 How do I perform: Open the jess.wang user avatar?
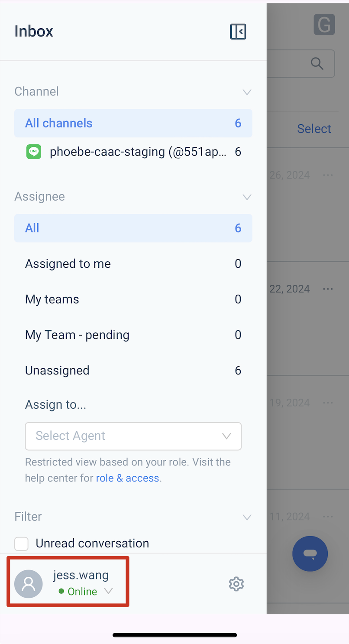point(29,584)
